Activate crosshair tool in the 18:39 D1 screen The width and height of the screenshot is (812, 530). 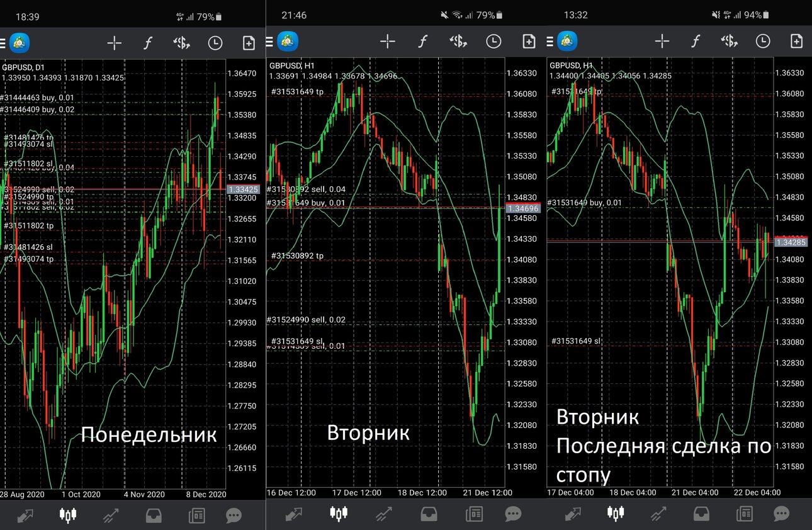(x=114, y=43)
